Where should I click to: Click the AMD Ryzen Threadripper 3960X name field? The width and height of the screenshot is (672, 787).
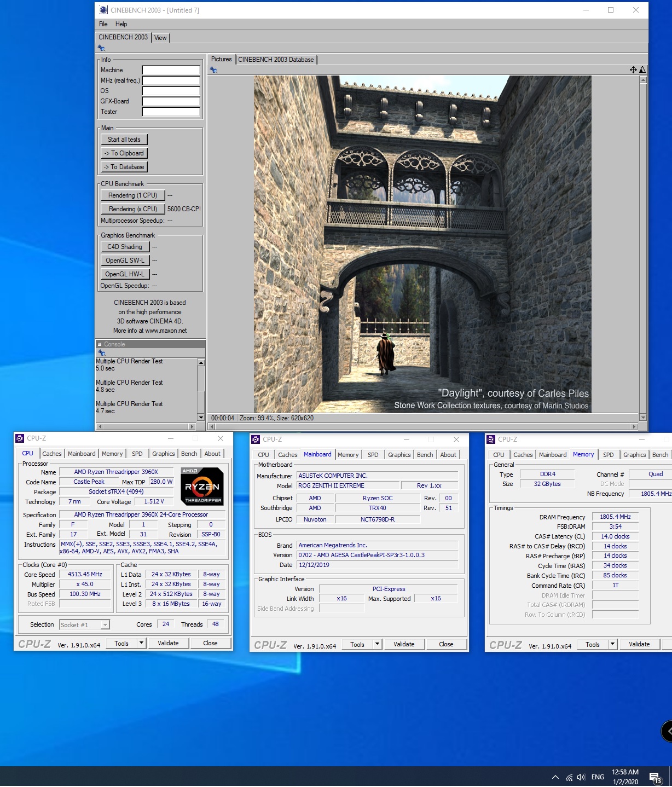116,472
